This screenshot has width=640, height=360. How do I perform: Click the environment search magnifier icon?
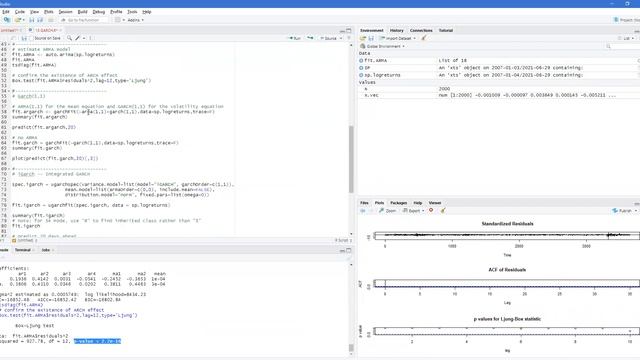click(x=608, y=46)
